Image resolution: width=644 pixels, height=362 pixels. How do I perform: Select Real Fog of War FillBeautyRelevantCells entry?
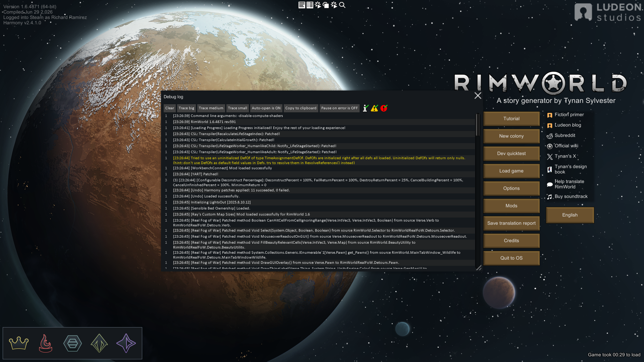(x=319, y=245)
